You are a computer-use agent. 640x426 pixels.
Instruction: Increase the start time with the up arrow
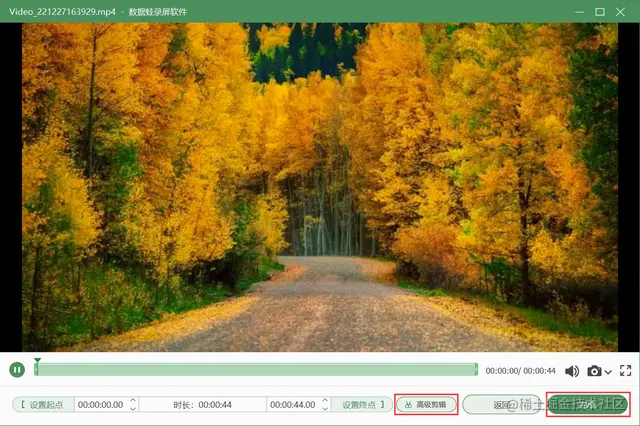coord(133,401)
